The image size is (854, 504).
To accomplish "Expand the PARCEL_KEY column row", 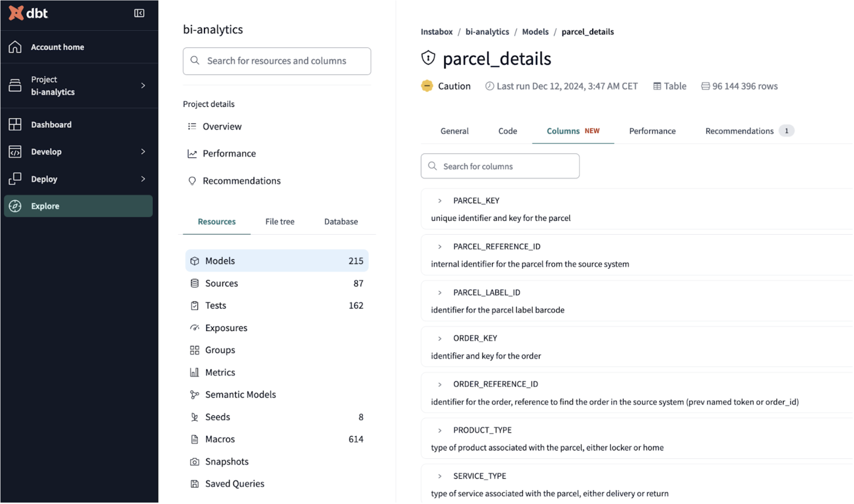I will click(440, 201).
